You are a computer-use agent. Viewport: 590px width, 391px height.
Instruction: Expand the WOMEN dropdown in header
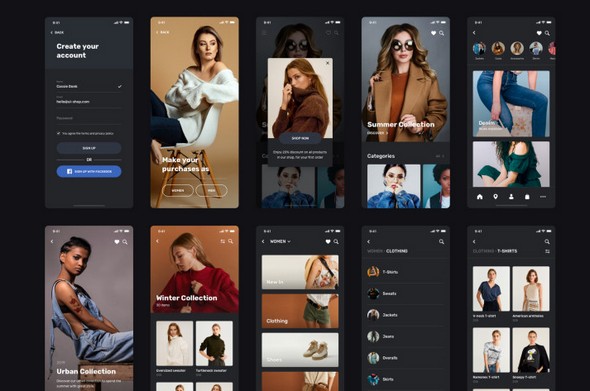pos(280,241)
